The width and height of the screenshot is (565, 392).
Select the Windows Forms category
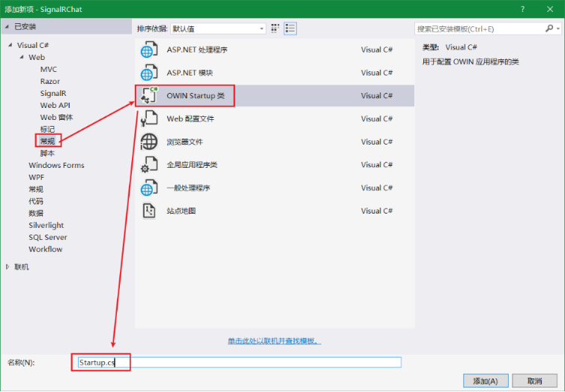[x=56, y=166]
